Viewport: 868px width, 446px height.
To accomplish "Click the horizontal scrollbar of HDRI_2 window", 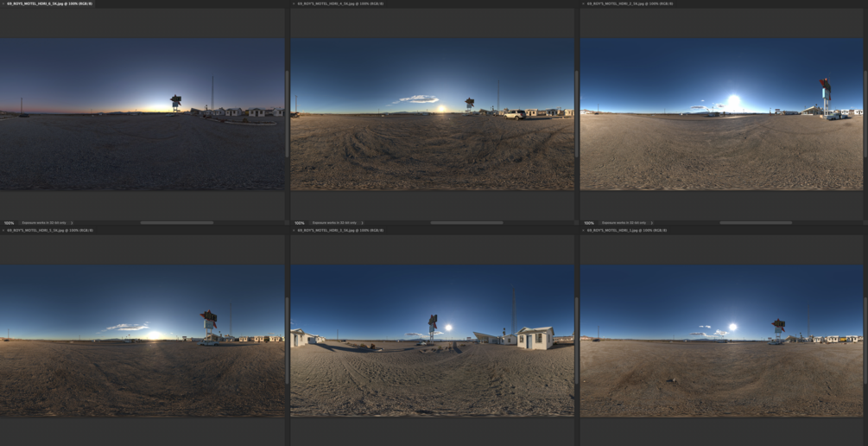I will tap(756, 223).
